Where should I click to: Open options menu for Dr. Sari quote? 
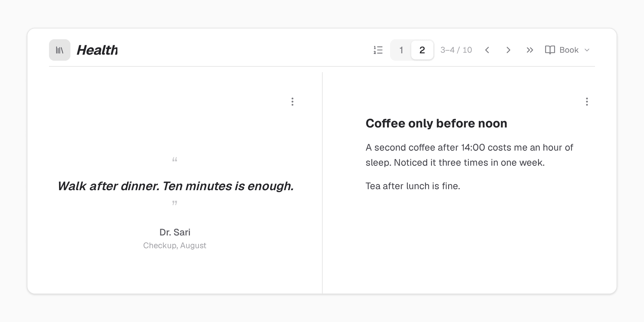point(292,102)
